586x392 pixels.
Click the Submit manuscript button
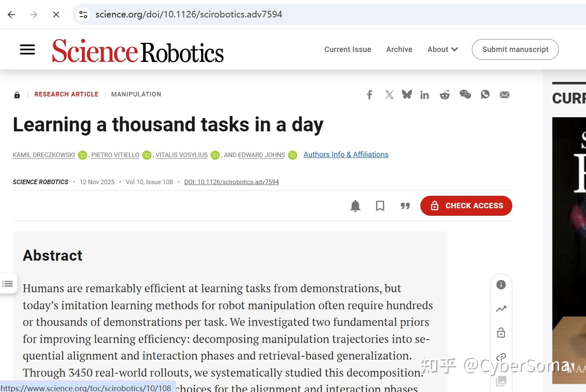pyautogui.click(x=515, y=49)
